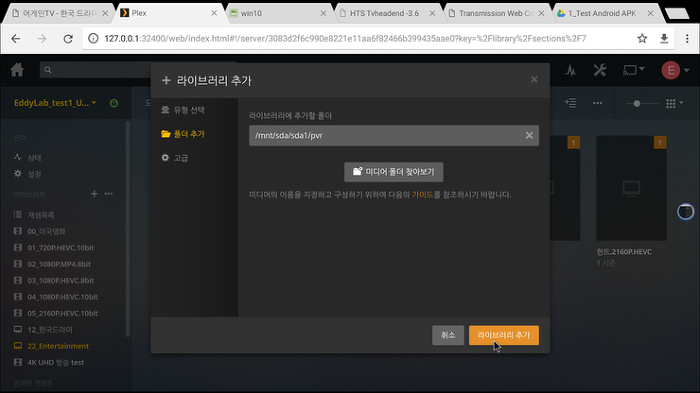Screen dimensions: 700x393
Task: Open 01_720P.HEVC.10bit library
Action: click(x=54, y=247)
